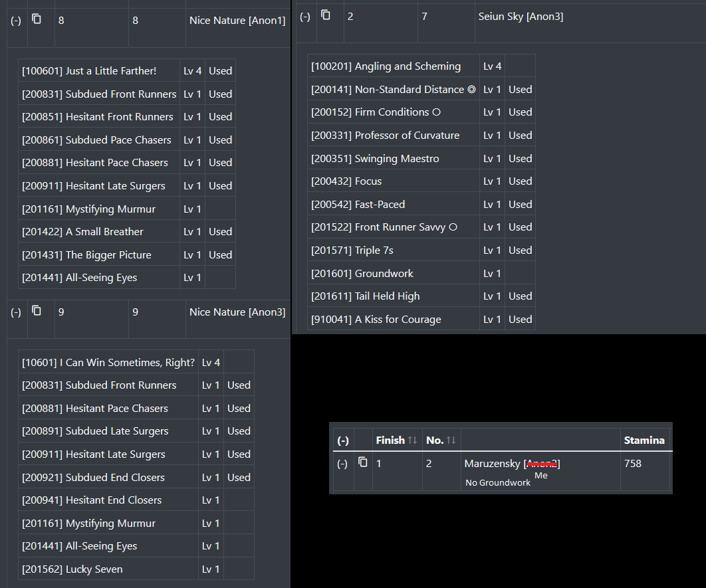Select 'Just a Little Farther!' skill row
The height and width of the screenshot is (588, 706).
[x=127, y=70]
